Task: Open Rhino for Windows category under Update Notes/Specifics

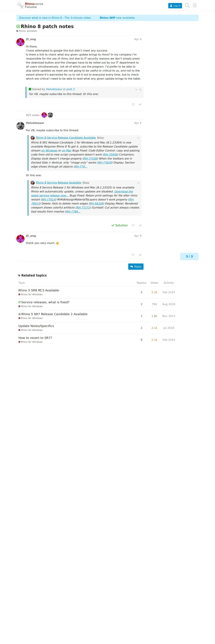Action: click(x=30, y=330)
